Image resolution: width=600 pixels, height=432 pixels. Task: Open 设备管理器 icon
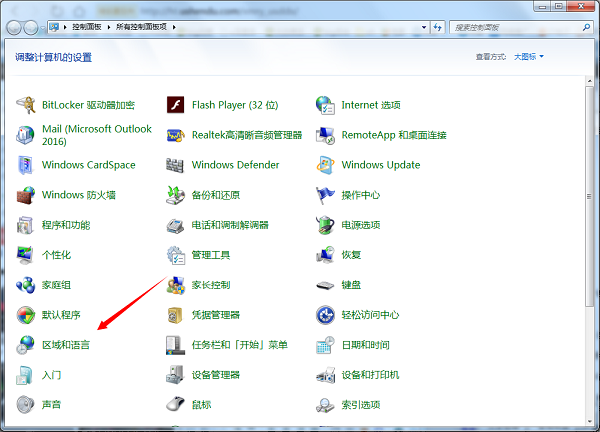[x=176, y=375]
